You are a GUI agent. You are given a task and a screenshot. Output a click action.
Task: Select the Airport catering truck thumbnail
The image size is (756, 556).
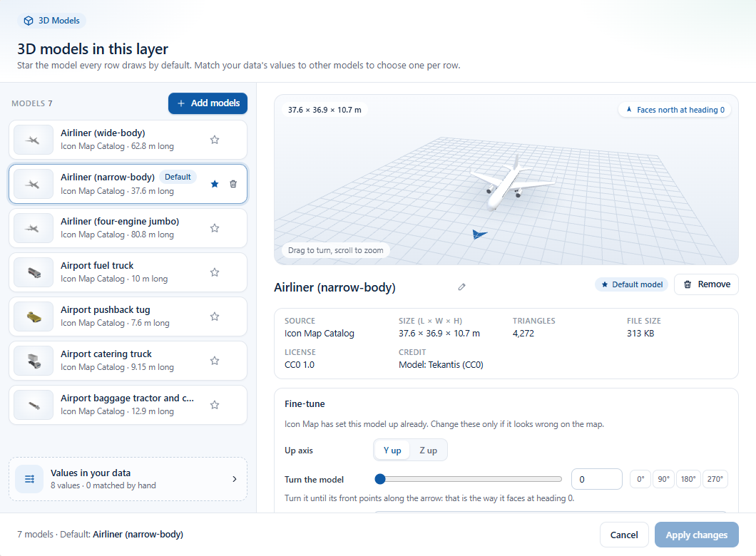click(34, 361)
